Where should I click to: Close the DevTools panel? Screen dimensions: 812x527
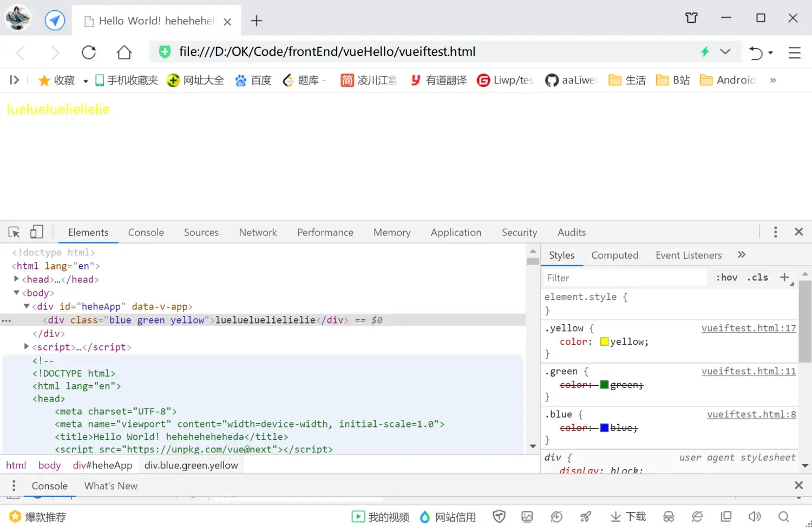pos(798,232)
